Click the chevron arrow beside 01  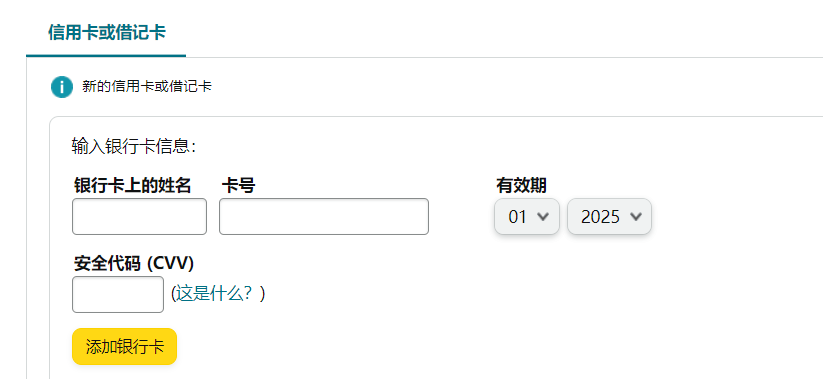point(543,216)
